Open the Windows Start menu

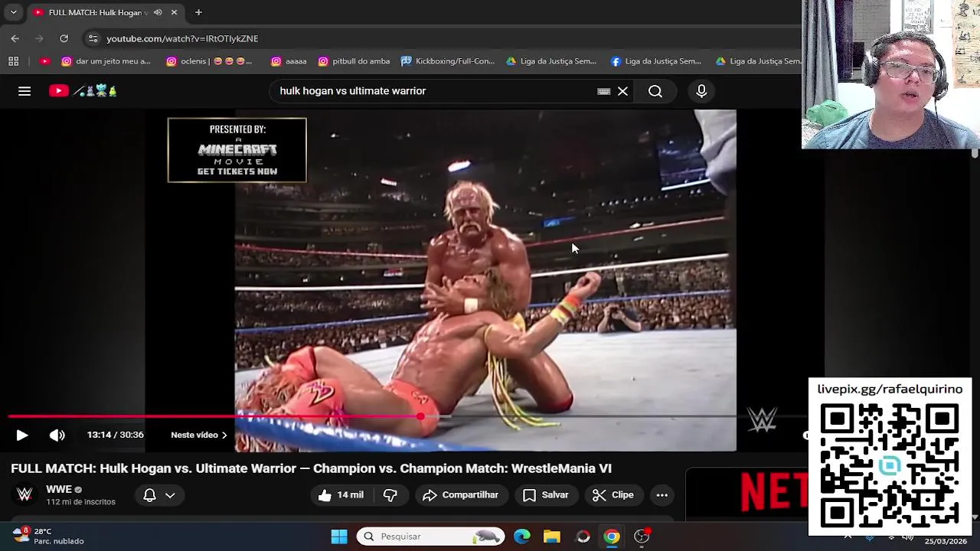tap(339, 536)
